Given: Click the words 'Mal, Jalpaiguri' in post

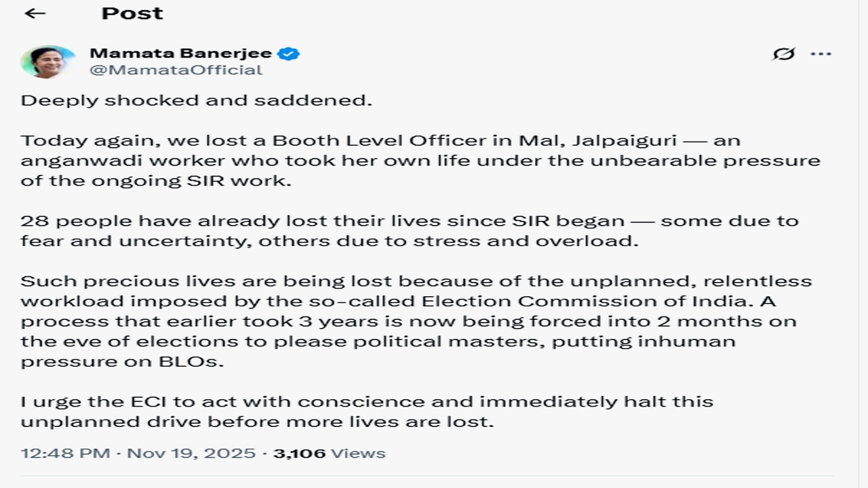Looking at the screenshot, I should (567, 140).
